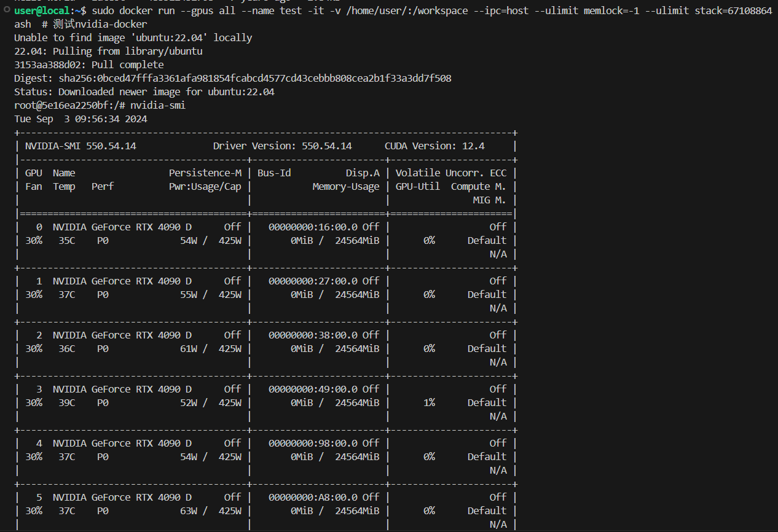Click '22.04: Pulling from library/ubuntu' line
Image resolution: width=778 pixels, height=532 pixels.
click(x=108, y=52)
